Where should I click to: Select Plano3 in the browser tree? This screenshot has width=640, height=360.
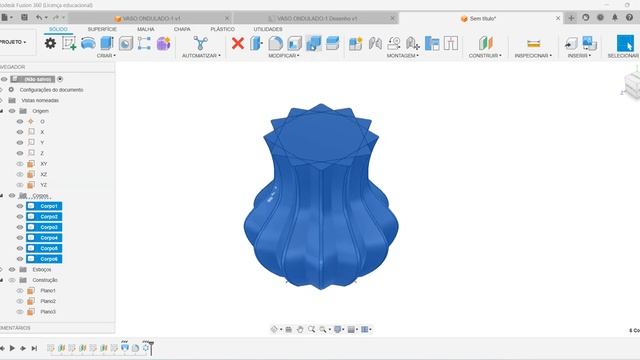48,312
